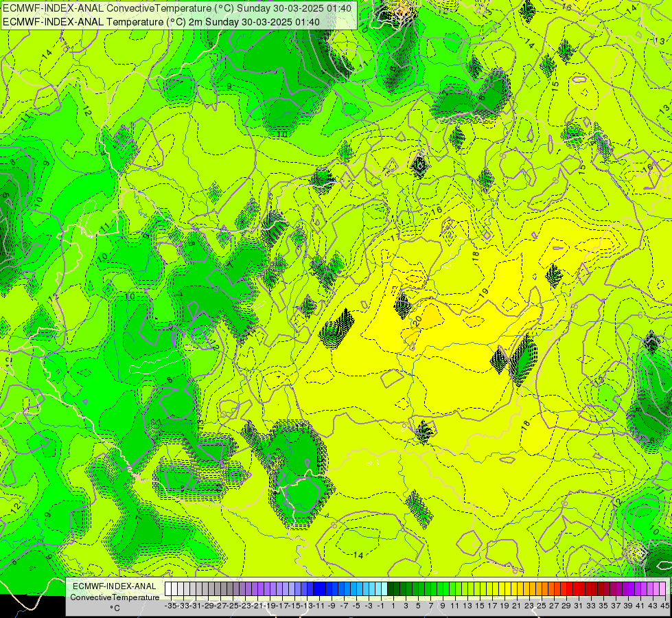Viewport: 672px width, 618px height.
Task: Click legend value 5 in color scale
Action: [x=418, y=606]
